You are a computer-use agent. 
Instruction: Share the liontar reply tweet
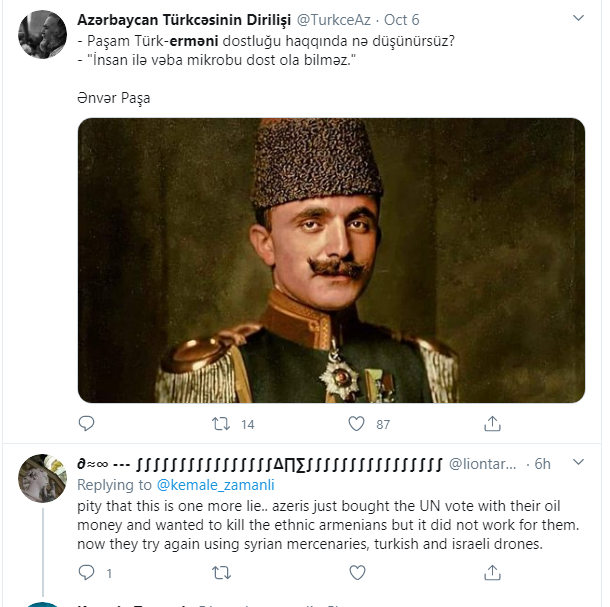(x=492, y=573)
